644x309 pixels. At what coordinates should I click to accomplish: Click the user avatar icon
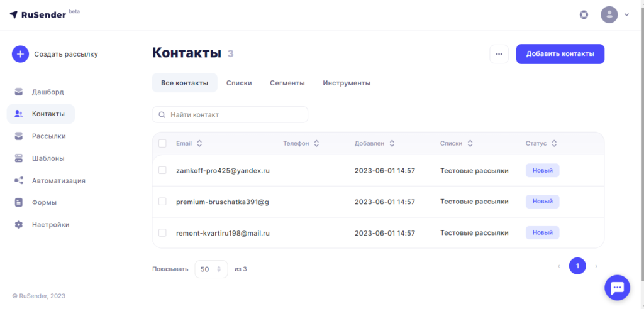(x=609, y=15)
